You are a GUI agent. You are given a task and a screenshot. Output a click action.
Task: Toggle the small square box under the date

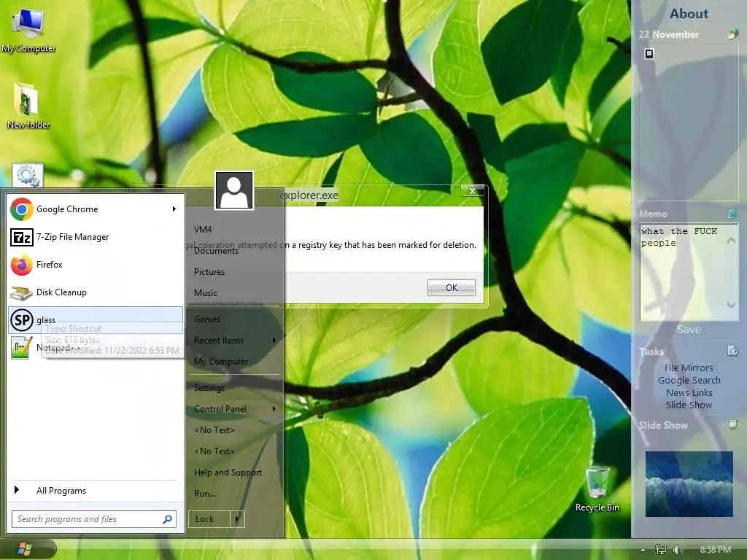649,54
